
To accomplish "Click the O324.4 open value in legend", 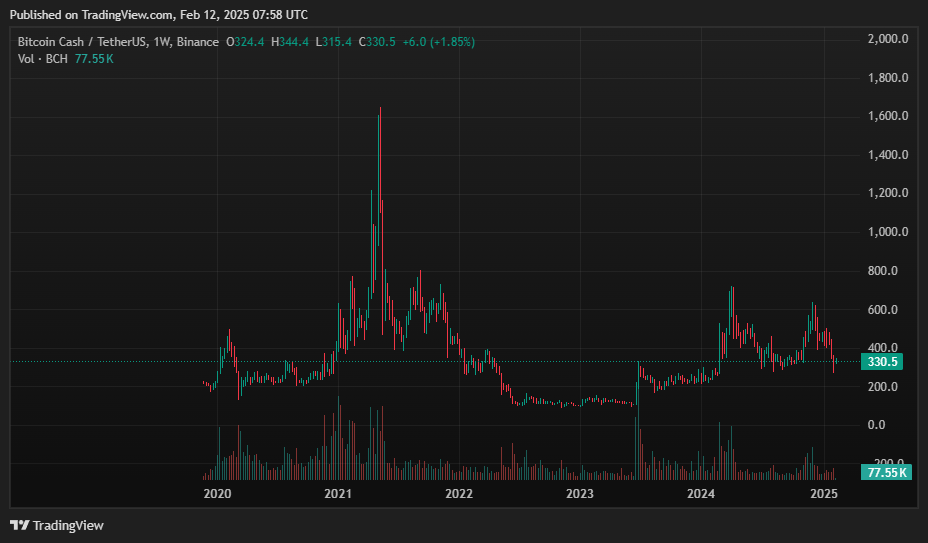I will [246, 42].
